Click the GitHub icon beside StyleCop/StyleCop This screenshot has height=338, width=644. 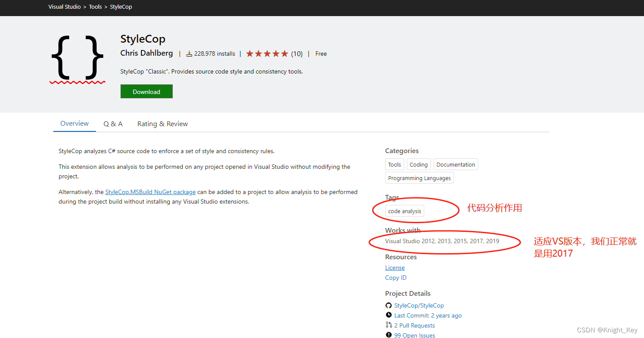point(389,305)
